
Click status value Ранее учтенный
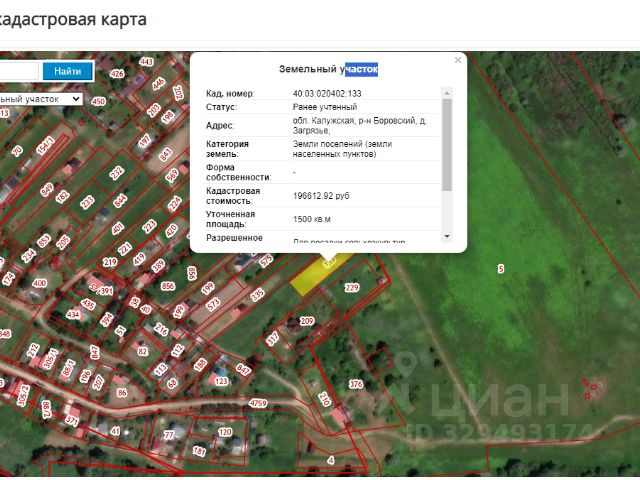pyautogui.click(x=325, y=107)
